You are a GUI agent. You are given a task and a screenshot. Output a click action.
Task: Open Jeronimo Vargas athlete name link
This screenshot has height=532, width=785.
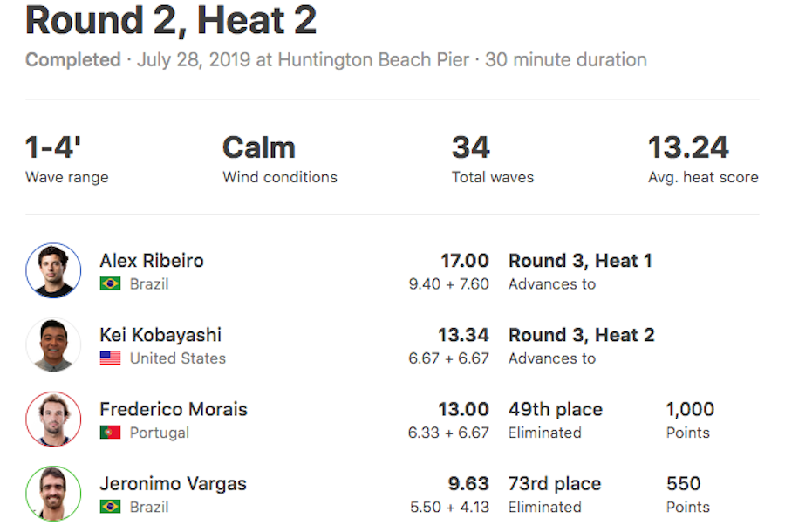[x=174, y=484]
